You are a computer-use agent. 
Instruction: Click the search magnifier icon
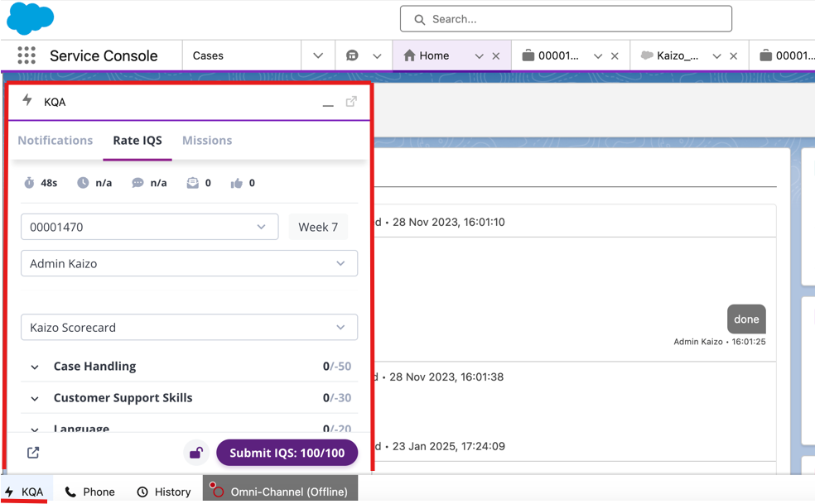click(x=419, y=19)
